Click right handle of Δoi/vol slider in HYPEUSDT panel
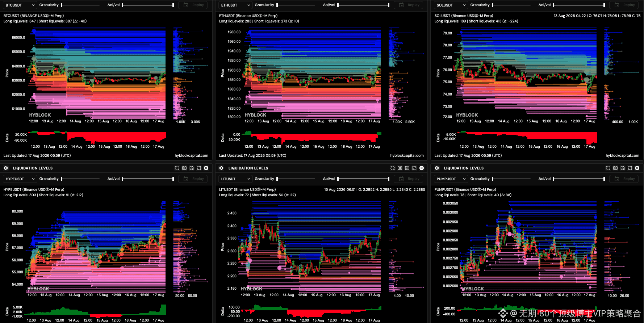This screenshot has width=644, height=323. coord(173,179)
